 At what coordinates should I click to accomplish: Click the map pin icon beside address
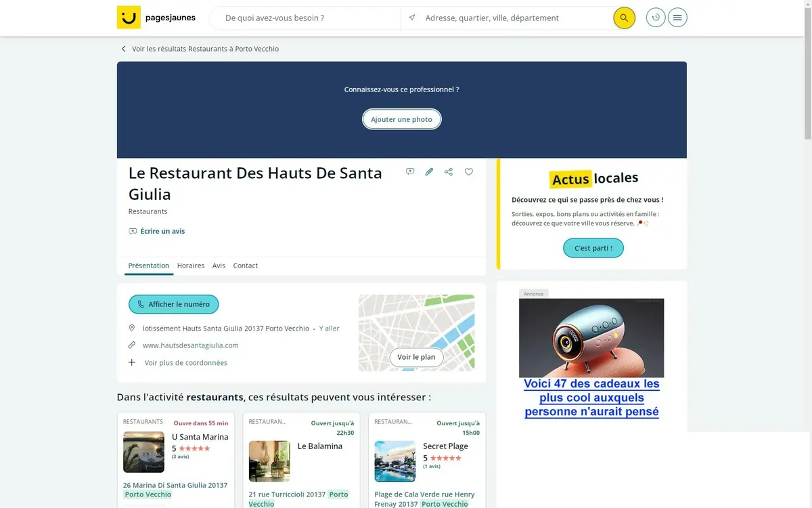(x=132, y=328)
